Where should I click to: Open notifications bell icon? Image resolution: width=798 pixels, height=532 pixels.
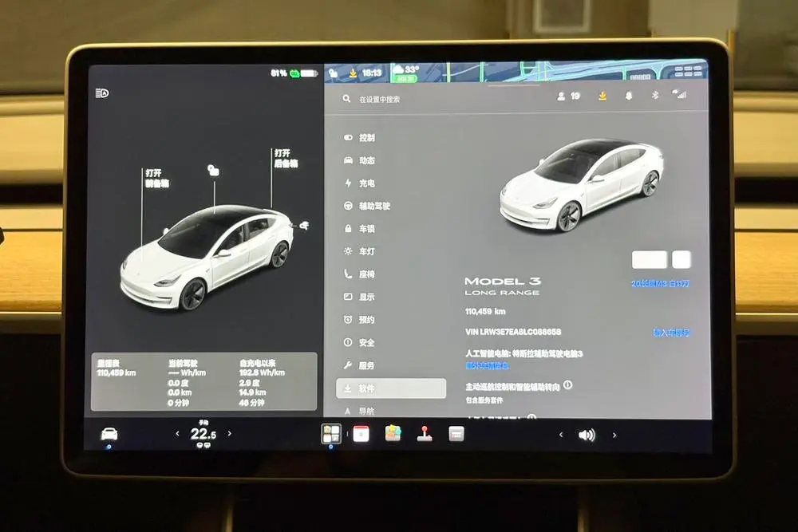[629, 96]
